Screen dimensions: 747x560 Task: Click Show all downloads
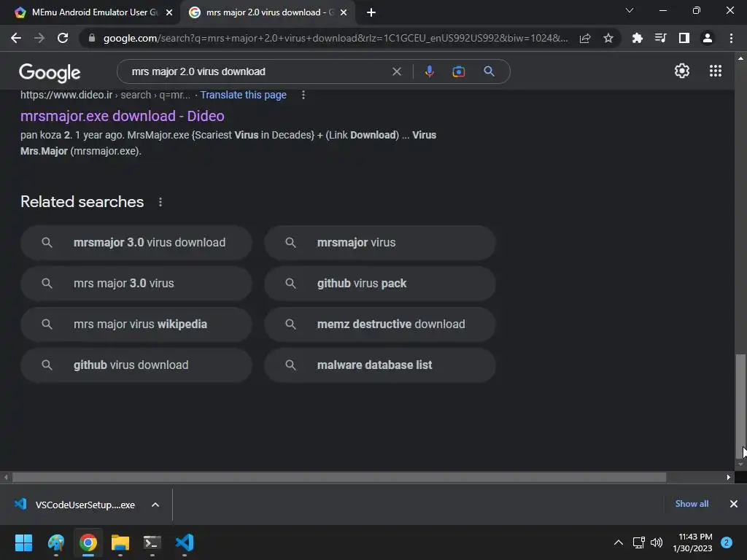pos(692,504)
